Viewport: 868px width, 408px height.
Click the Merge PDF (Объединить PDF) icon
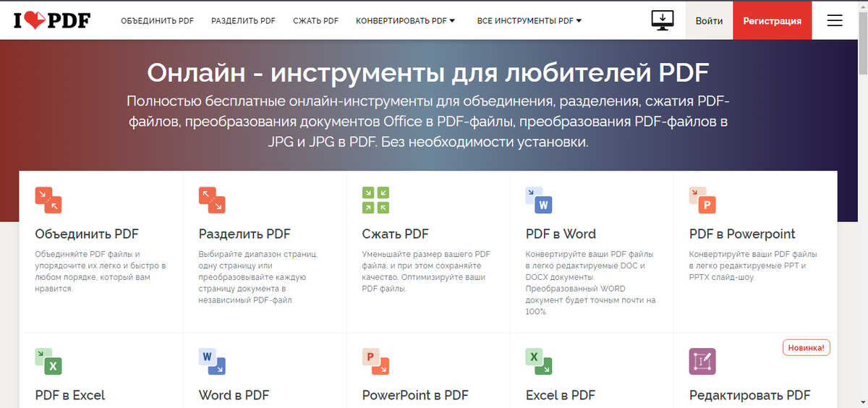pyautogui.click(x=48, y=200)
